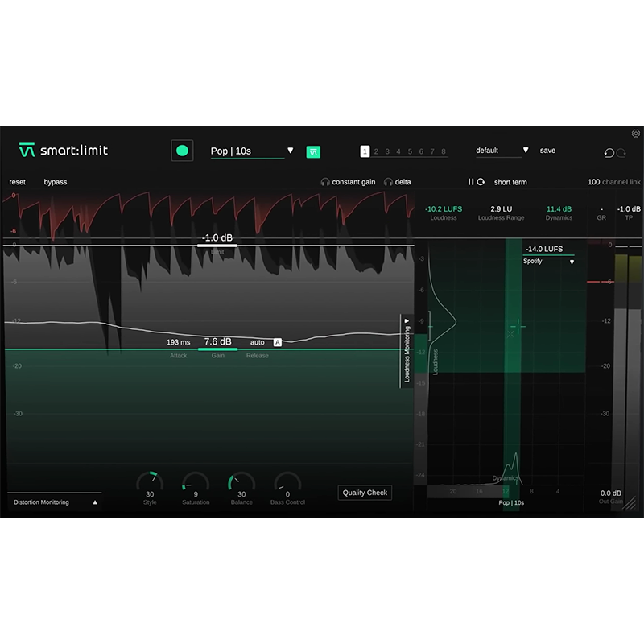Screen dimensions: 644x644
Task: Open the default preset dropdown
Action: 501,151
